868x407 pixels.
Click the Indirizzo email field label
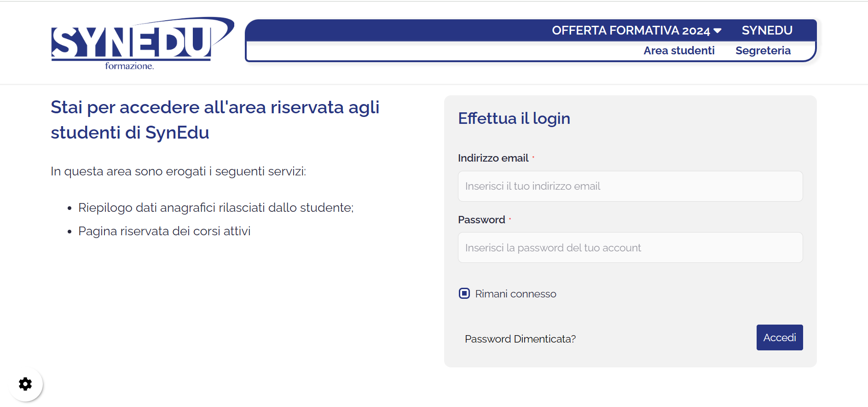[x=493, y=158]
